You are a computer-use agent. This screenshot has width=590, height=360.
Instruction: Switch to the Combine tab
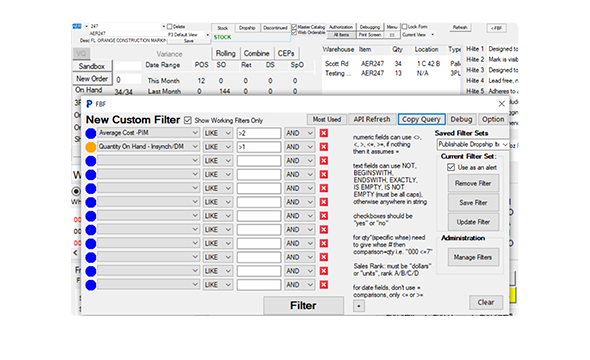[256, 53]
